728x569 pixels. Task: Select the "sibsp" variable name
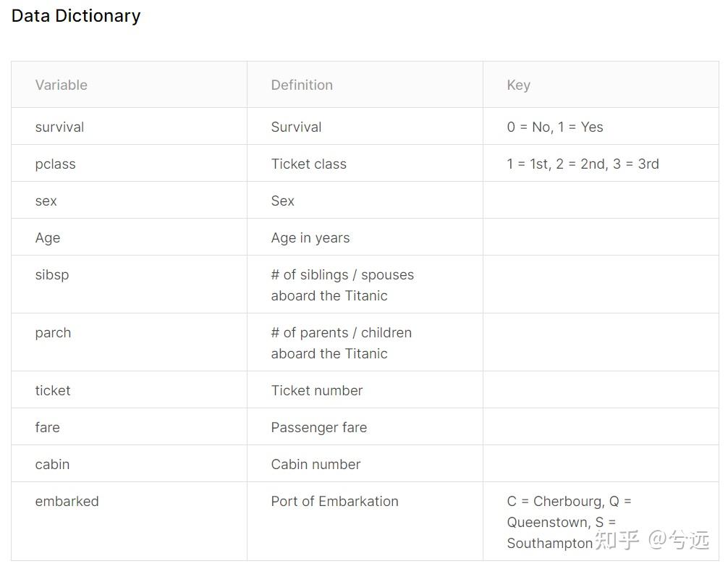[x=51, y=274]
